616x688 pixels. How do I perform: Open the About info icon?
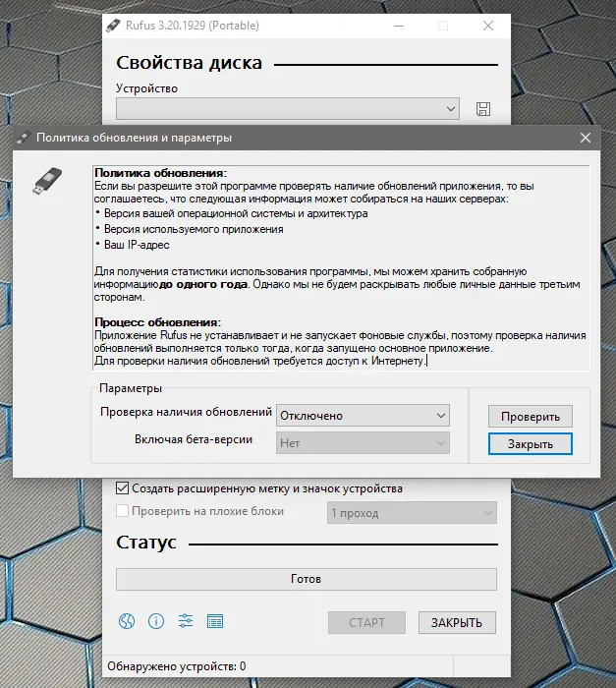156,621
